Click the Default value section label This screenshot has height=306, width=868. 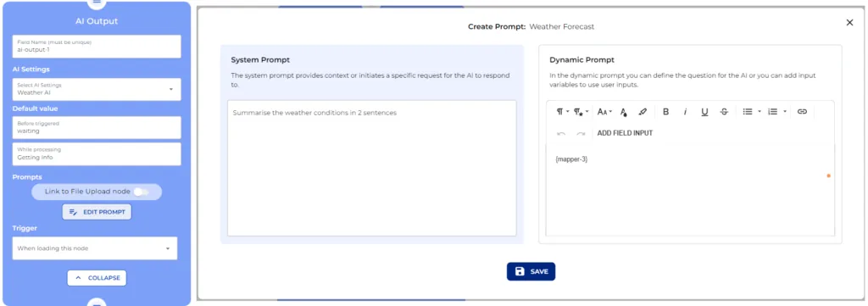click(35, 108)
